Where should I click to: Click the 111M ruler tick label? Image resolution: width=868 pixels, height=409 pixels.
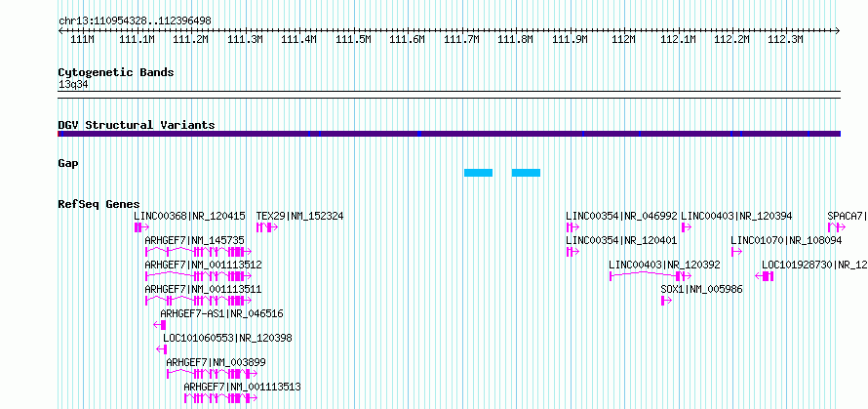click(83, 39)
